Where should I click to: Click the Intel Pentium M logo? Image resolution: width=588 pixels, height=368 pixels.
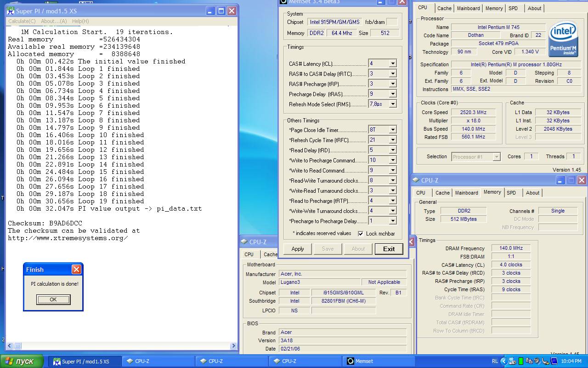[x=563, y=39]
